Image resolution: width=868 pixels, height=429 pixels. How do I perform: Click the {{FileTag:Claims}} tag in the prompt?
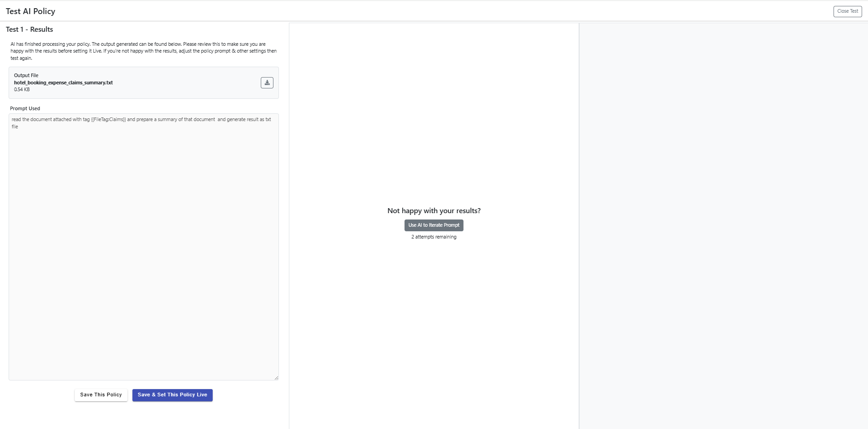click(108, 120)
